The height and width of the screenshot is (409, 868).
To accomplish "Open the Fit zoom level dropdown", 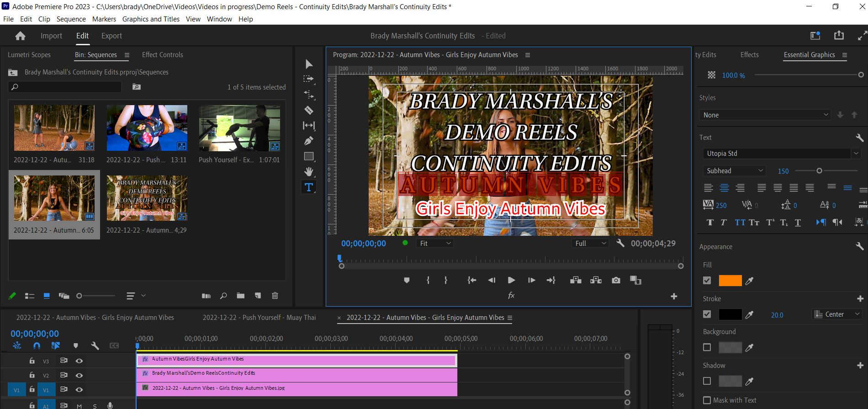I will click(435, 244).
